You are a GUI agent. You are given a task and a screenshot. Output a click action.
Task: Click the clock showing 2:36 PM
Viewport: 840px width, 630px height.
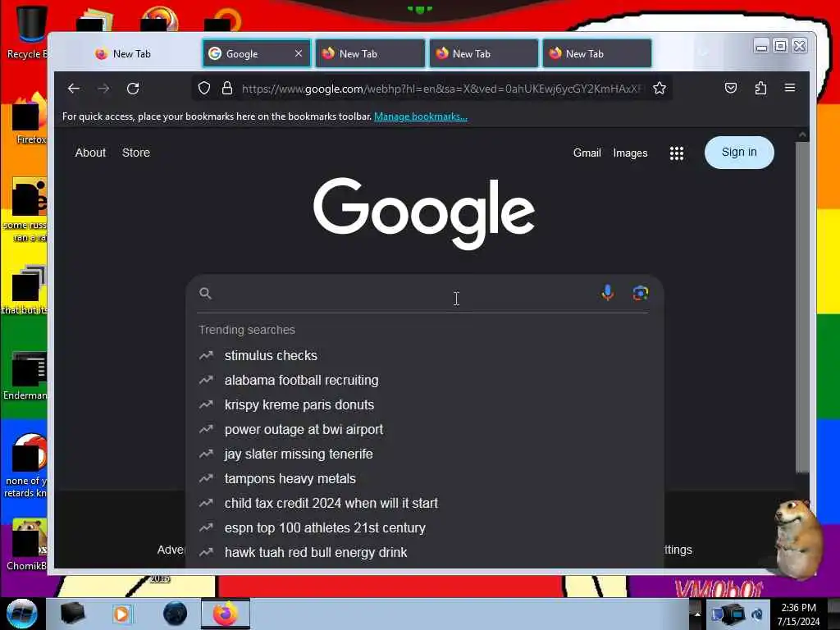(798, 614)
